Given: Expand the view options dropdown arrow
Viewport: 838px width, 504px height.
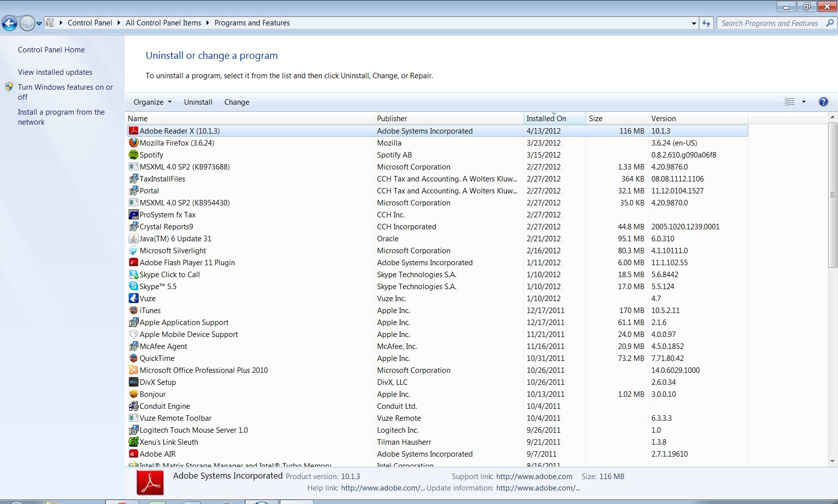Looking at the screenshot, I should [804, 102].
